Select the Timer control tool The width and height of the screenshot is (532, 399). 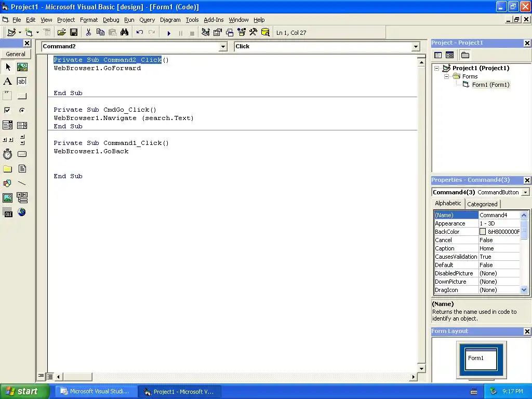pos(7,154)
